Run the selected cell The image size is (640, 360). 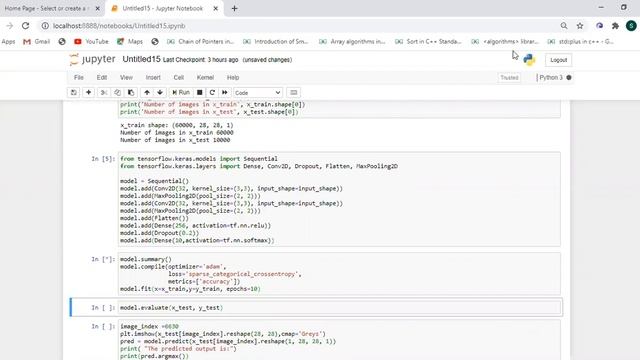click(x=181, y=93)
